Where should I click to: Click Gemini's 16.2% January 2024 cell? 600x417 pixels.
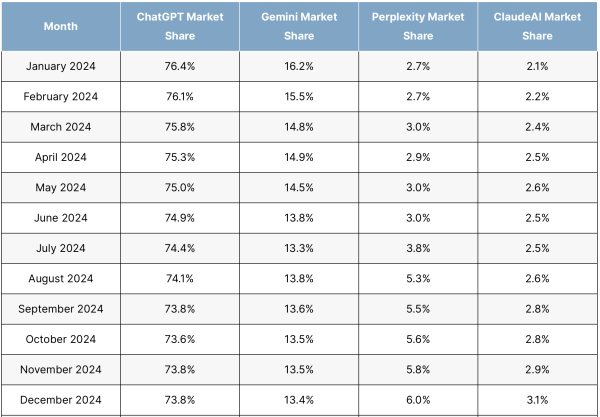(299, 66)
